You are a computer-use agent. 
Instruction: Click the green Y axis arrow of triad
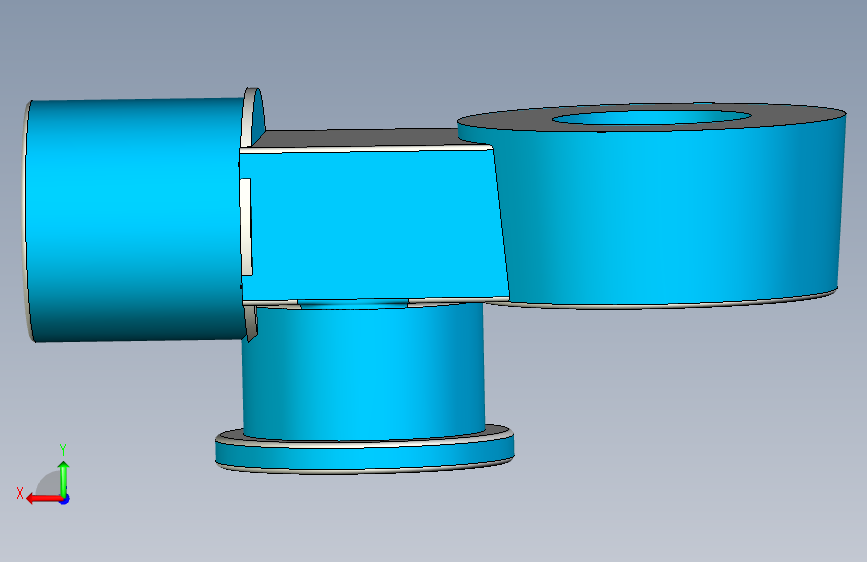pos(64,478)
